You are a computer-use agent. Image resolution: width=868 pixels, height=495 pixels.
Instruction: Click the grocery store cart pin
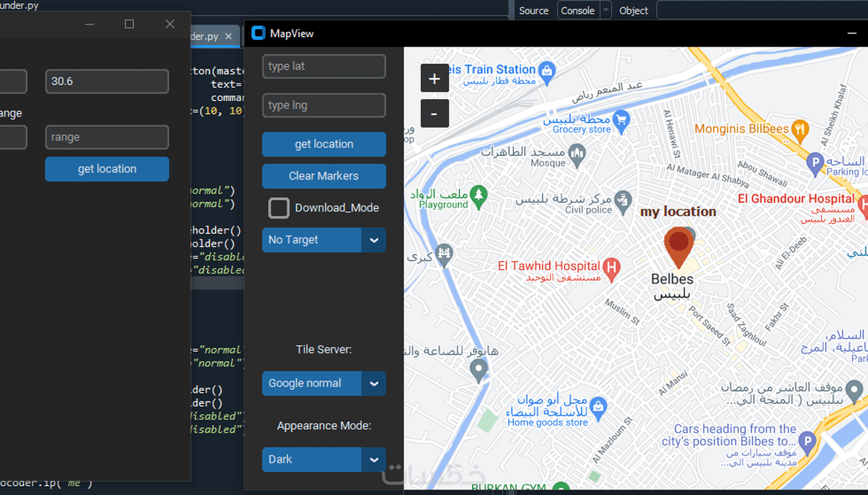coord(621,122)
